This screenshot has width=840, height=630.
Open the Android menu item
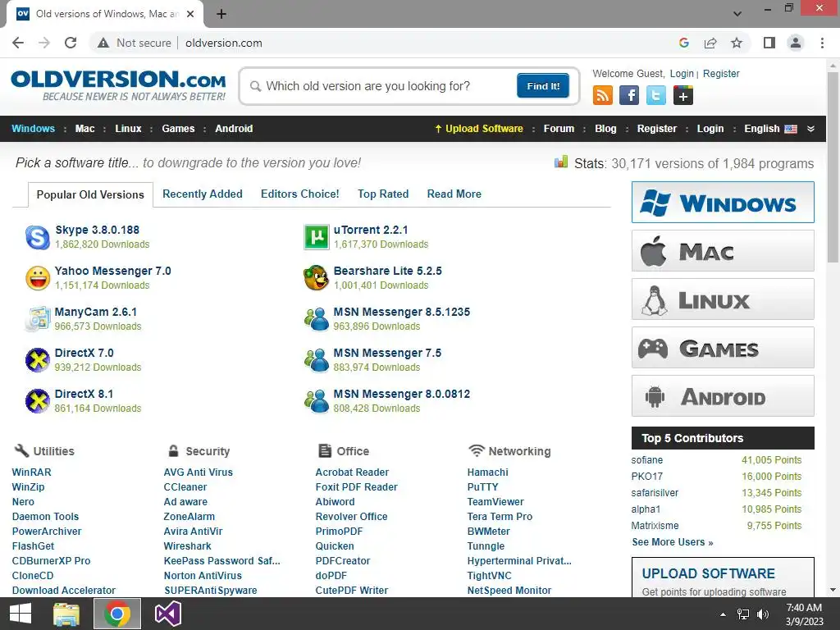tap(234, 129)
